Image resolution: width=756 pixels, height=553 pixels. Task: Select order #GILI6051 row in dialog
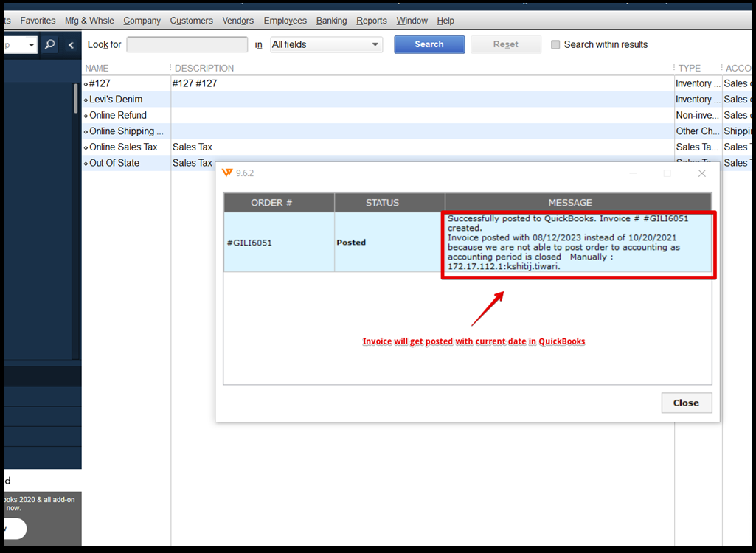tap(279, 243)
